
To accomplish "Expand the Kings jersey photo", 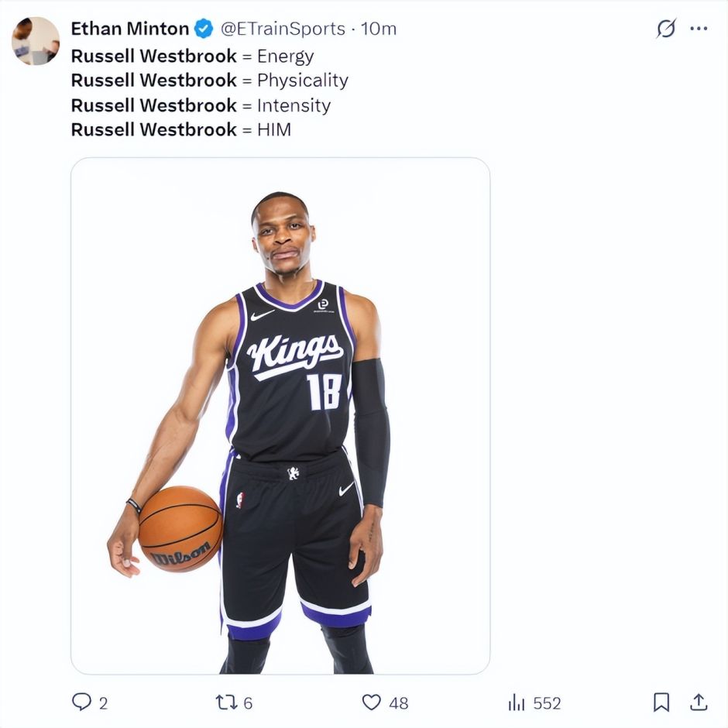I will click(280, 416).
